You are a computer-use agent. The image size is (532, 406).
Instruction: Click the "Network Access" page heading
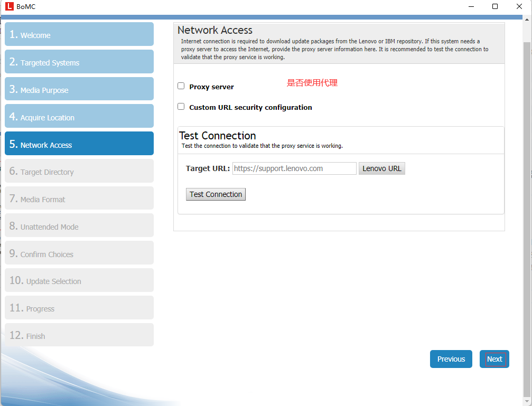click(x=215, y=30)
